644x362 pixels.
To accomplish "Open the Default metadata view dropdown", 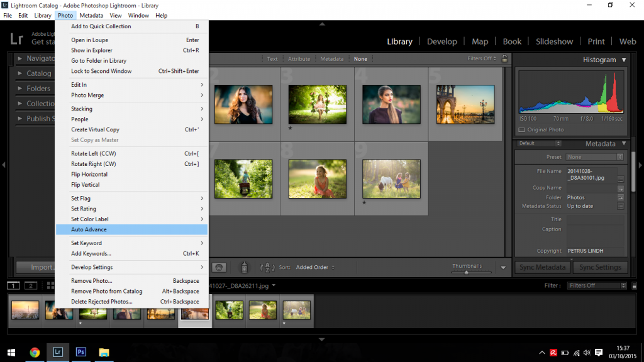I will pos(539,143).
